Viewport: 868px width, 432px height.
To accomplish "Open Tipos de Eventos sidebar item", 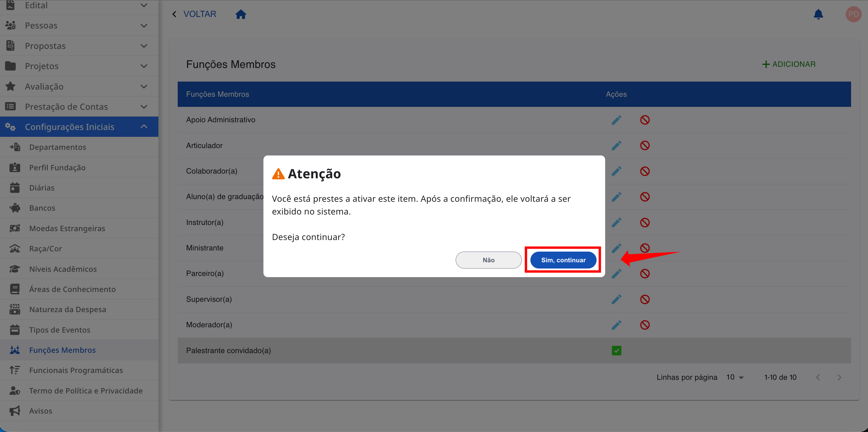I will coord(79,330).
